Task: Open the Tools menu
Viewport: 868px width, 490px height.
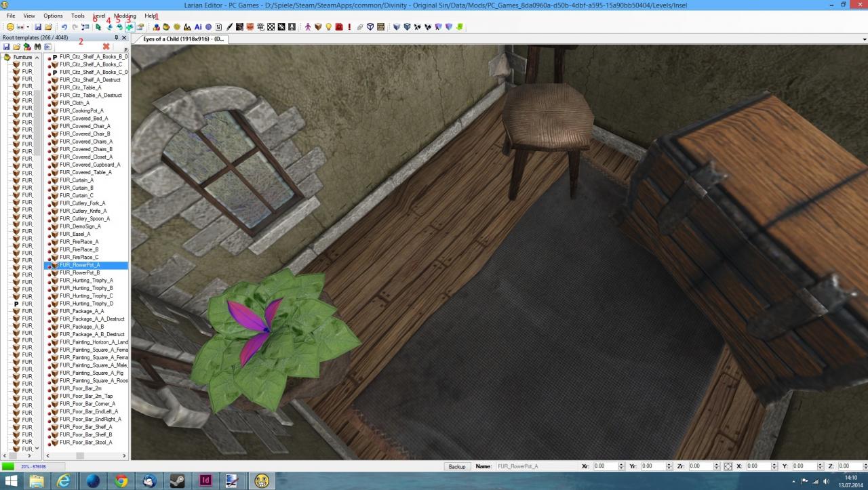Action: coord(78,16)
